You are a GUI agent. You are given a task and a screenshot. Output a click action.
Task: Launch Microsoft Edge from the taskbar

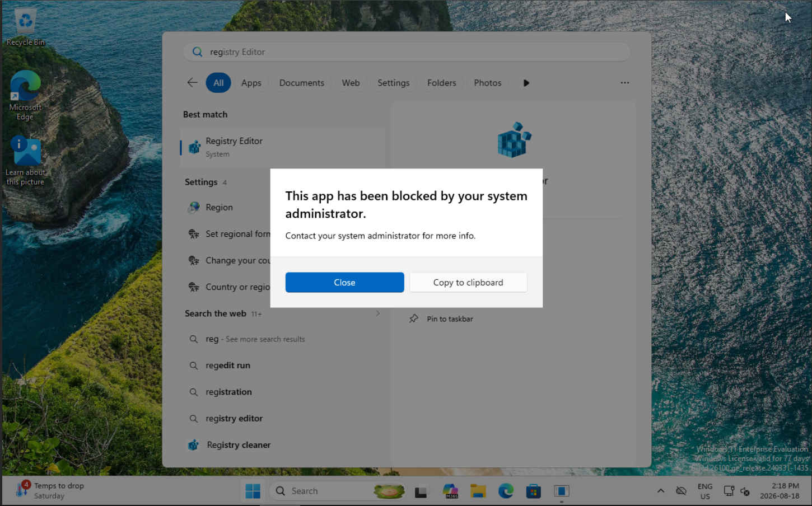(x=506, y=491)
